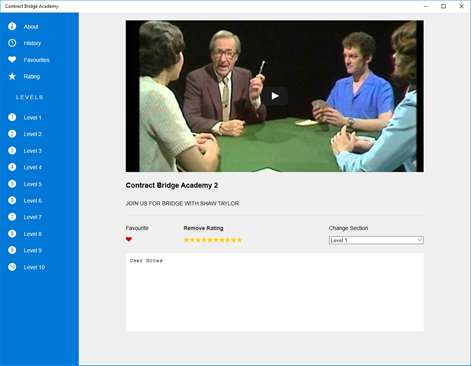The width and height of the screenshot is (471, 366).
Task: Play the bridge lesson video
Action: tap(275, 96)
